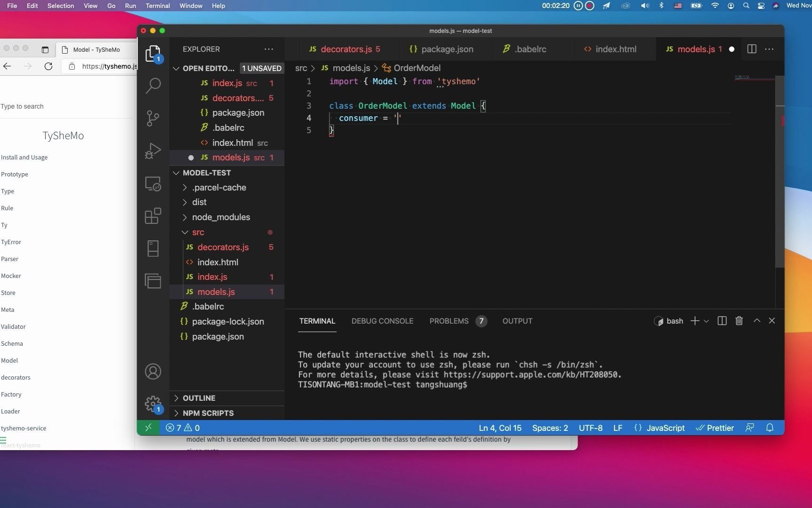Go back in the browser window
The width and height of the screenshot is (812, 508).
tap(7, 66)
